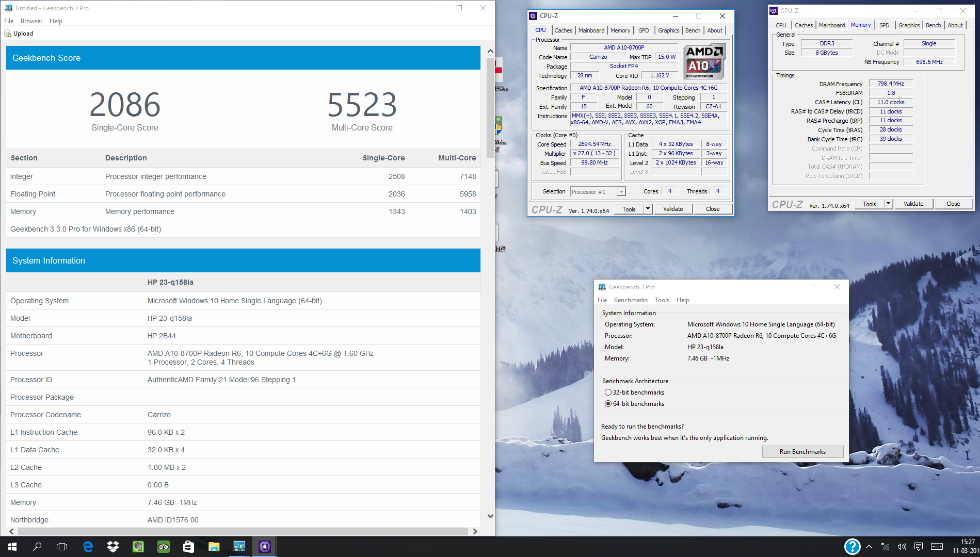Open Action Center notifications icon
980x557 pixels.
[x=919, y=547]
